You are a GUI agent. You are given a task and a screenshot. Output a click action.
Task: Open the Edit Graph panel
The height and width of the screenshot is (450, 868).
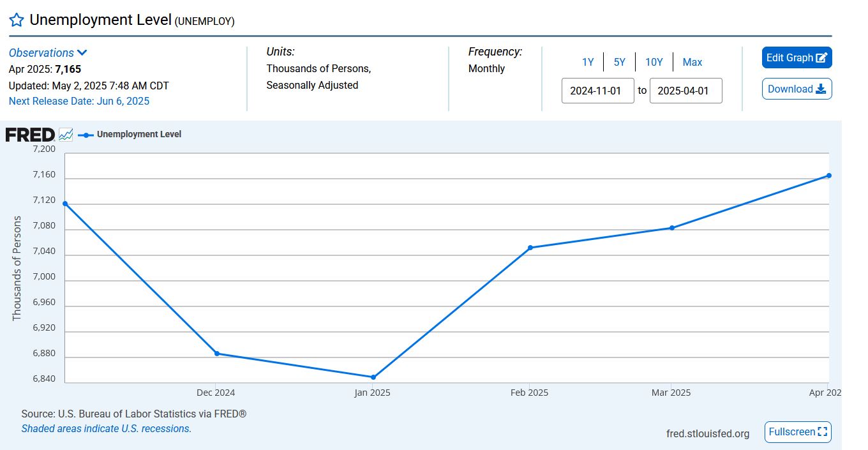797,57
